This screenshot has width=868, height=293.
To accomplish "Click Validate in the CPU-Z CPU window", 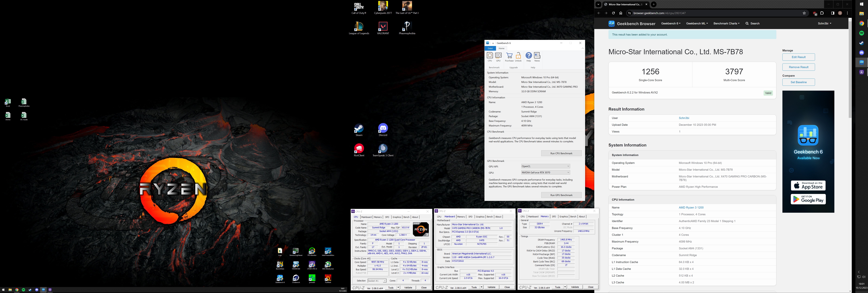I will tap(408, 288).
